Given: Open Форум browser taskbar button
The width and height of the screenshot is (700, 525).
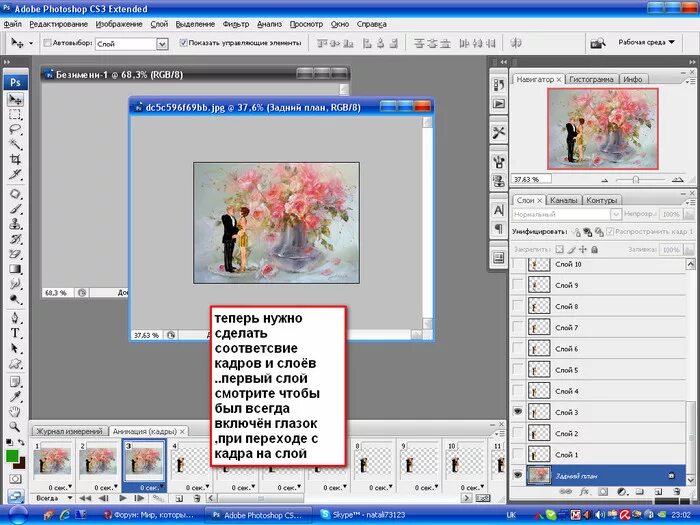Looking at the screenshot, I should point(150,515).
